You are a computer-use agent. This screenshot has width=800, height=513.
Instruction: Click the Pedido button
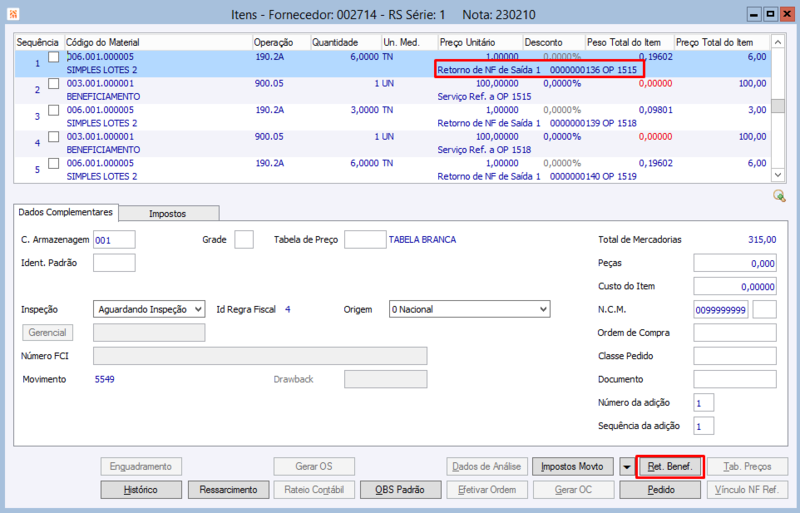[x=661, y=490]
